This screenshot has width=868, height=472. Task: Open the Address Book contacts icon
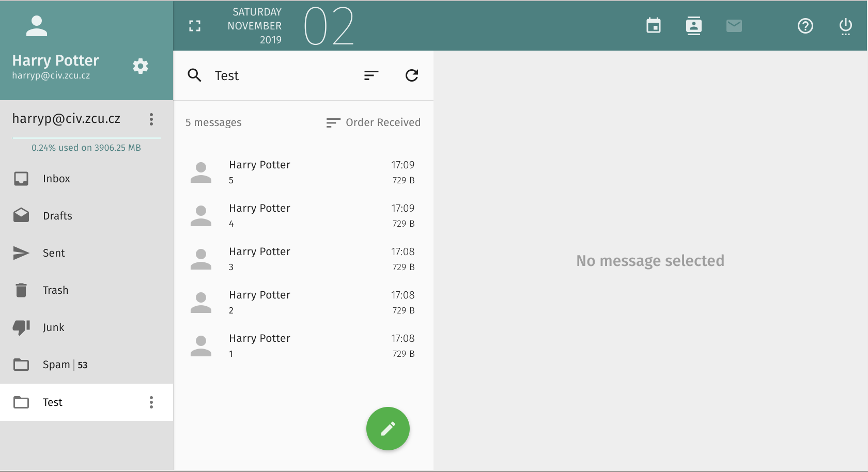(x=693, y=25)
